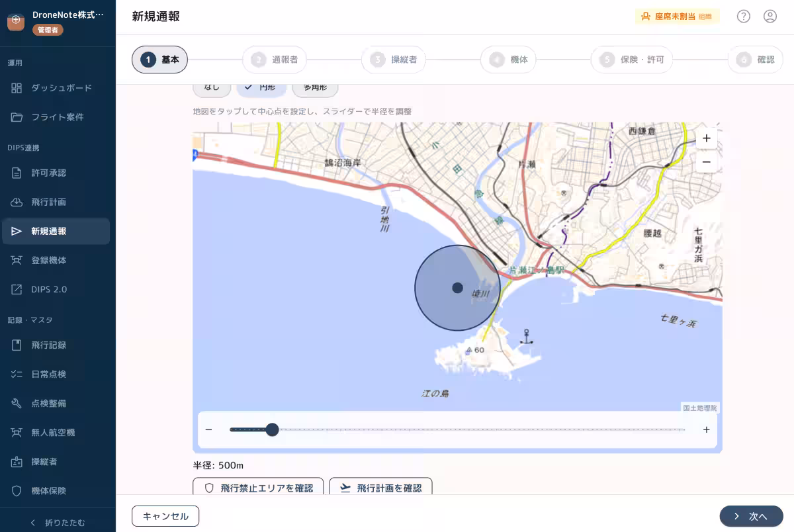Click the map zoom out minus button

706,162
